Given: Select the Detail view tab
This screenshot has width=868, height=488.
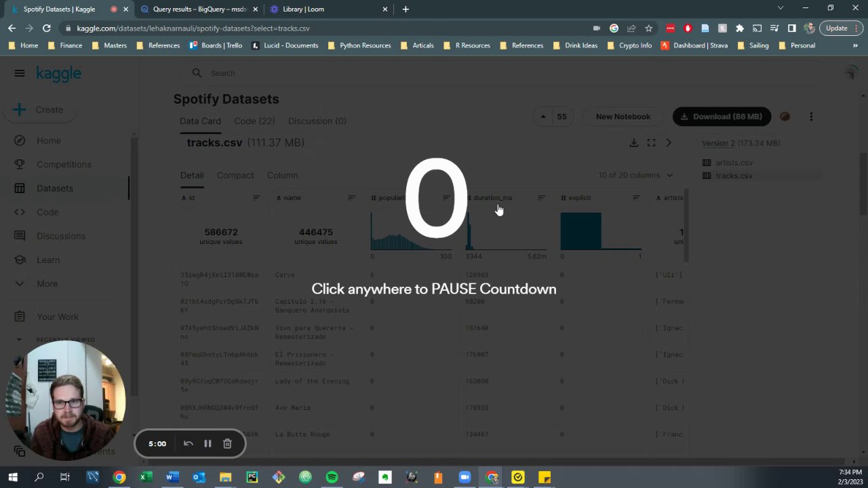Looking at the screenshot, I should click(x=192, y=175).
